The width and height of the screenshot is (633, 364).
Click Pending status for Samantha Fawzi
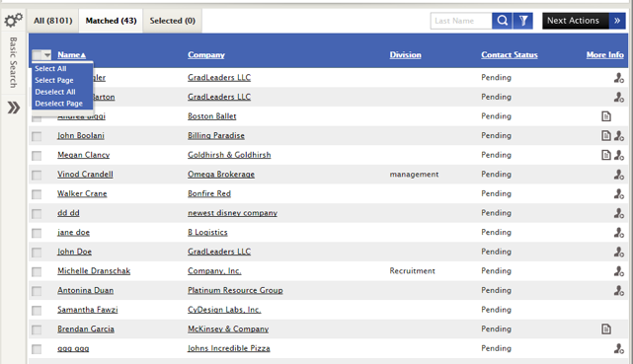496,310
